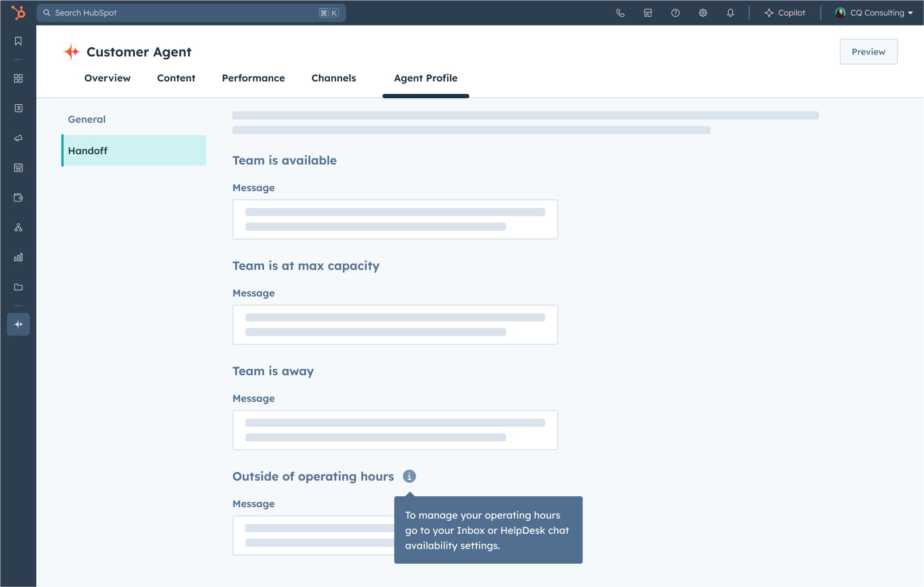Click the operating hours tooltip text
This screenshot has height=587, width=924.
(487, 531)
